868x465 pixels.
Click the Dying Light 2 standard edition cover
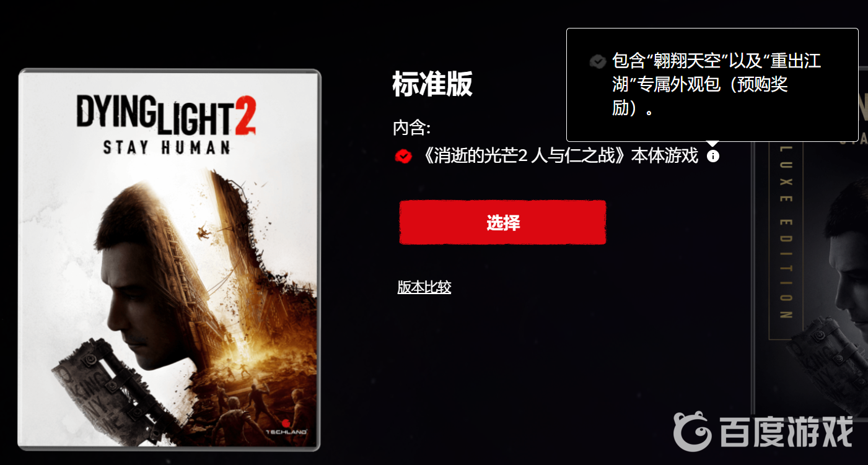coord(169,259)
